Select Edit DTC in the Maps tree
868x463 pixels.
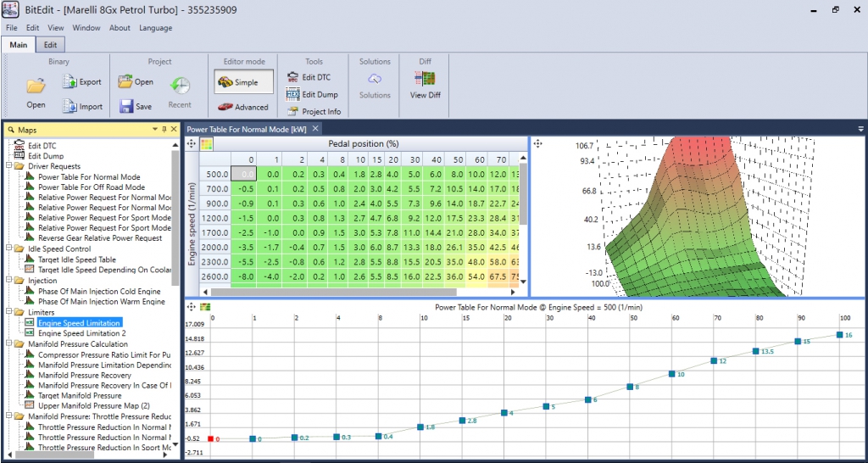point(42,146)
